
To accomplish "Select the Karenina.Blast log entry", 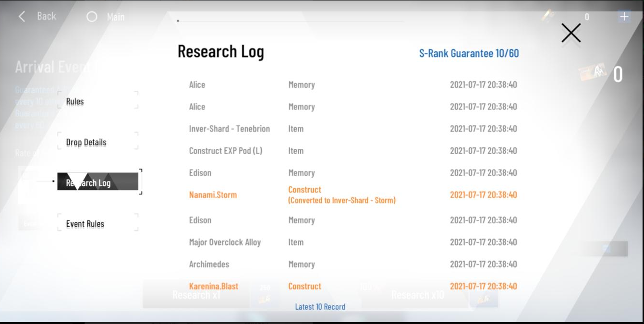I will (x=353, y=286).
